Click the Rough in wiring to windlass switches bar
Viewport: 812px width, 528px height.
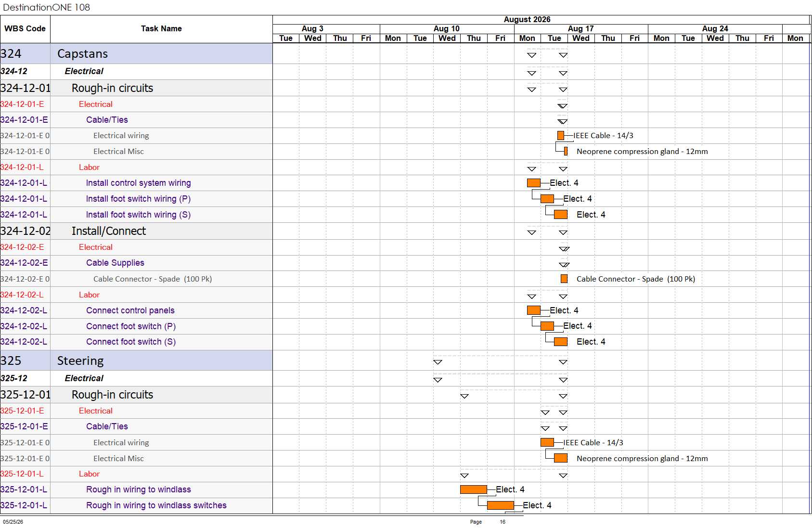[x=501, y=505]
